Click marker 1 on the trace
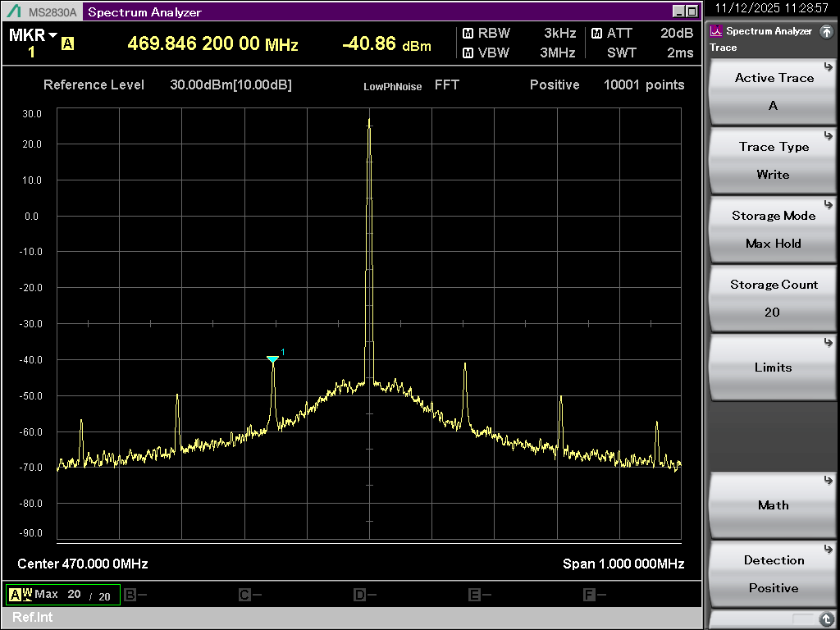 (273, 359)
